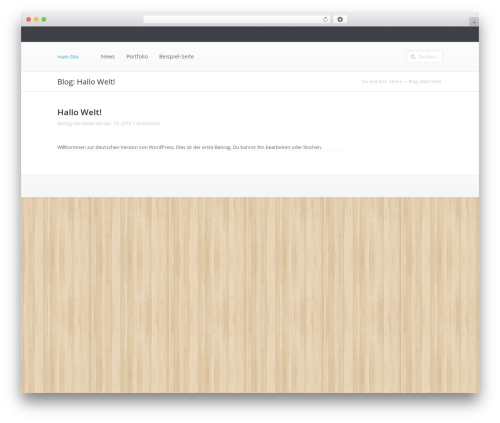
Task: Focus the browser address bar
Action: [x=237, y=19]
